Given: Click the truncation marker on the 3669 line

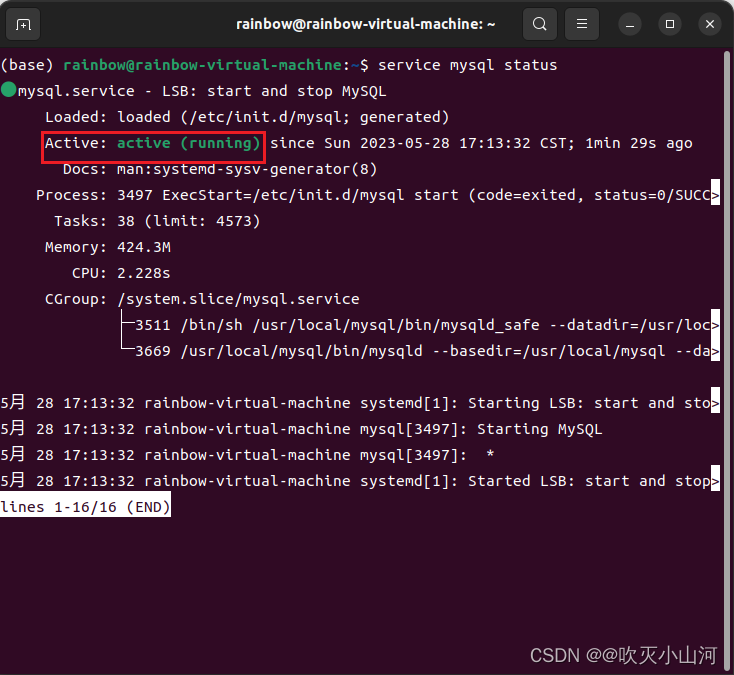Looking at the screenshot, I should click(715, 348).
